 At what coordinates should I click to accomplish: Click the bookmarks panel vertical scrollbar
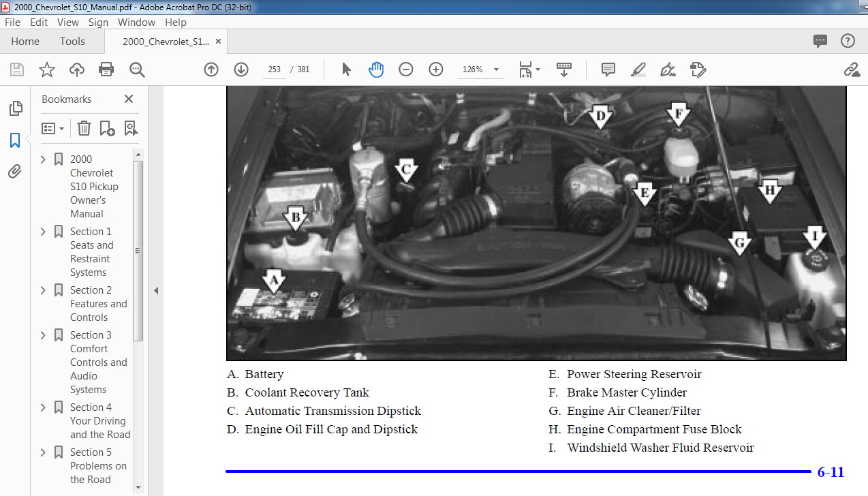tap(138, 251)
